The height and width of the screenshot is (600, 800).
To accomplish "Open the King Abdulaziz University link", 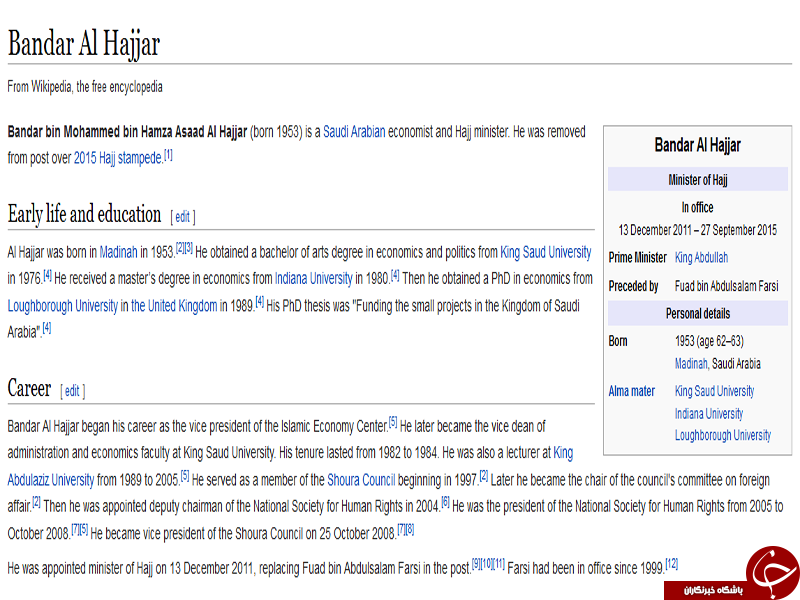I will click(51, 480).
